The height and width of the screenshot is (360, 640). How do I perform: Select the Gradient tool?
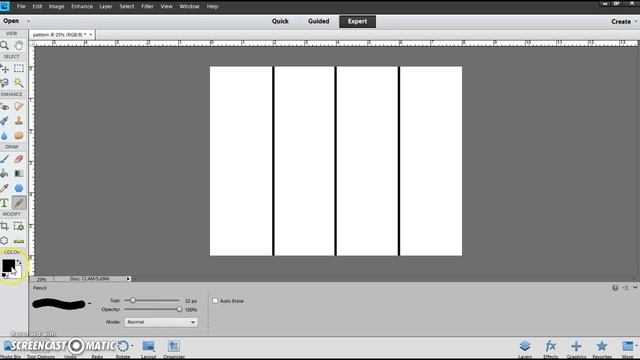point(19,173)
